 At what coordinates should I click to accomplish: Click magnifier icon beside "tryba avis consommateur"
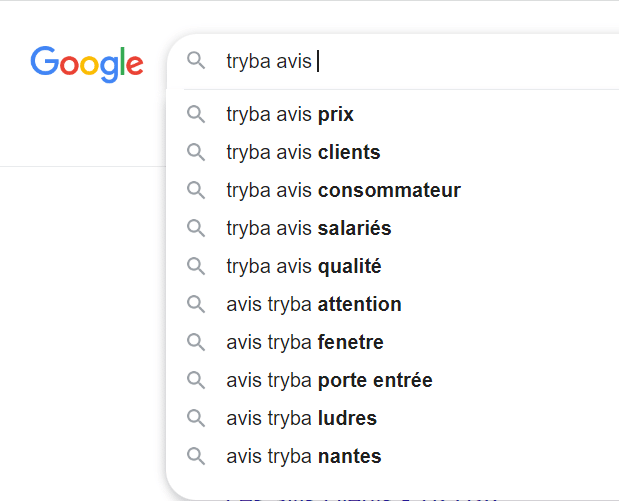196,190
